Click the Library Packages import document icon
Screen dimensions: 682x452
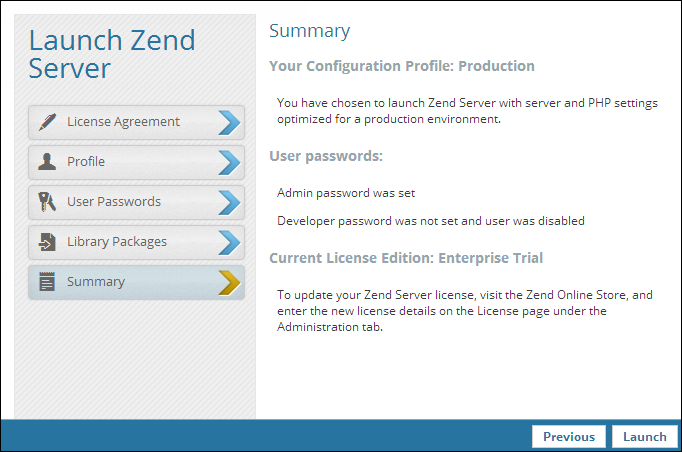click(47, 241)
